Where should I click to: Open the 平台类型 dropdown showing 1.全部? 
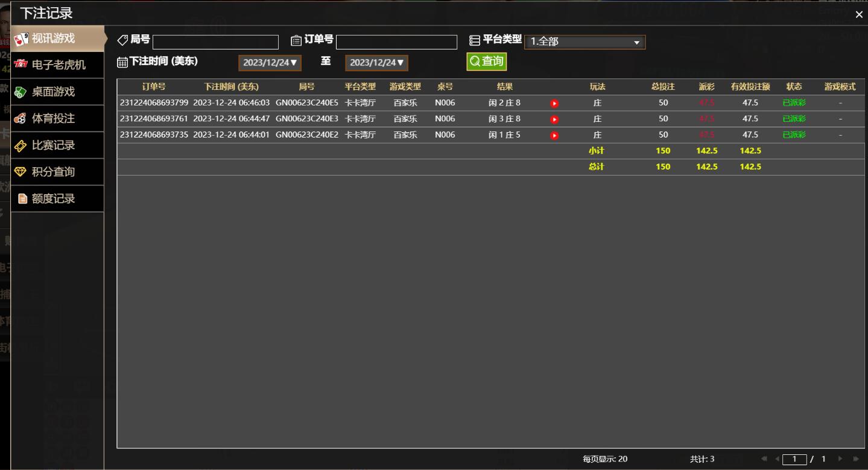coord(585,42)
